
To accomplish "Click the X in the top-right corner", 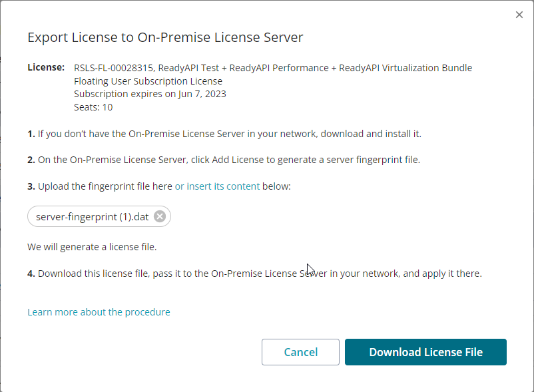I will coord(519,14).
